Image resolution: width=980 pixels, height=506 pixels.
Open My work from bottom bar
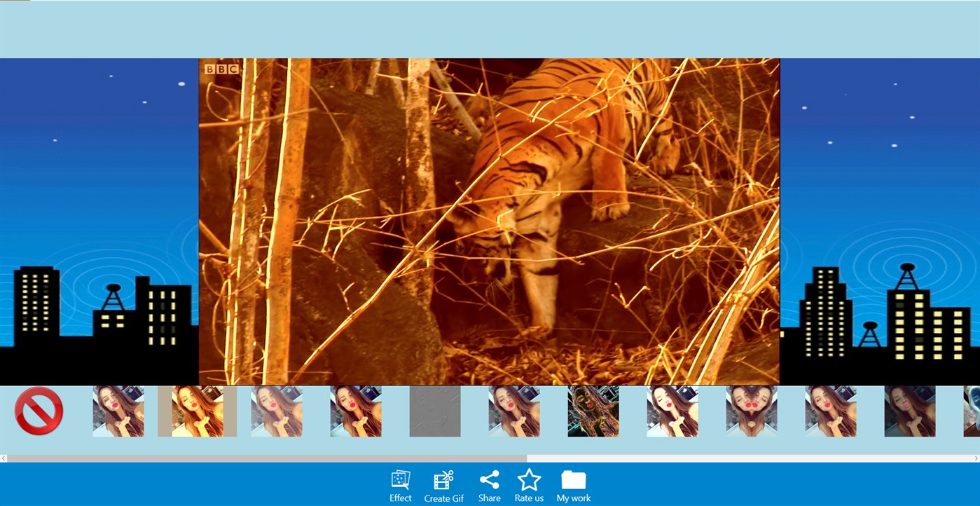[573, 498]
